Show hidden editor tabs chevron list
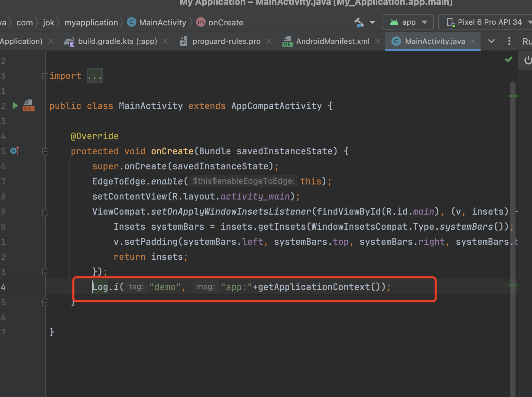This screenshot has width=532, height=397. (x=492, y=41)
